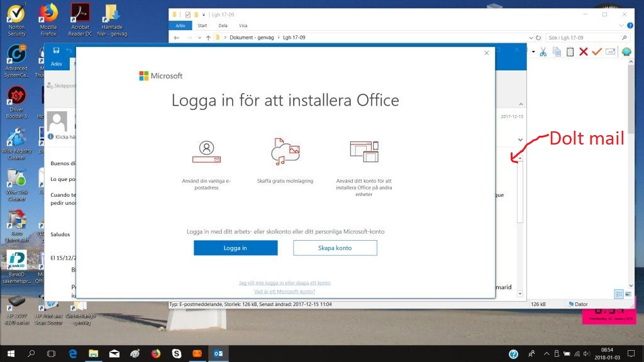Viewport: 644px width, 362px height.
Task: Switch Explorer to large icons view
Action: click(x=628, y=294)
